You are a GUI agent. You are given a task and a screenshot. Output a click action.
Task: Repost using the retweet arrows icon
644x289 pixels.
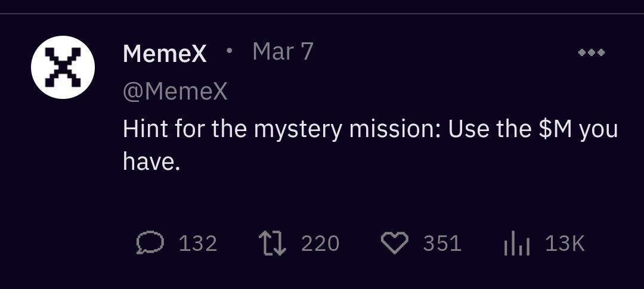coord(272,243)
